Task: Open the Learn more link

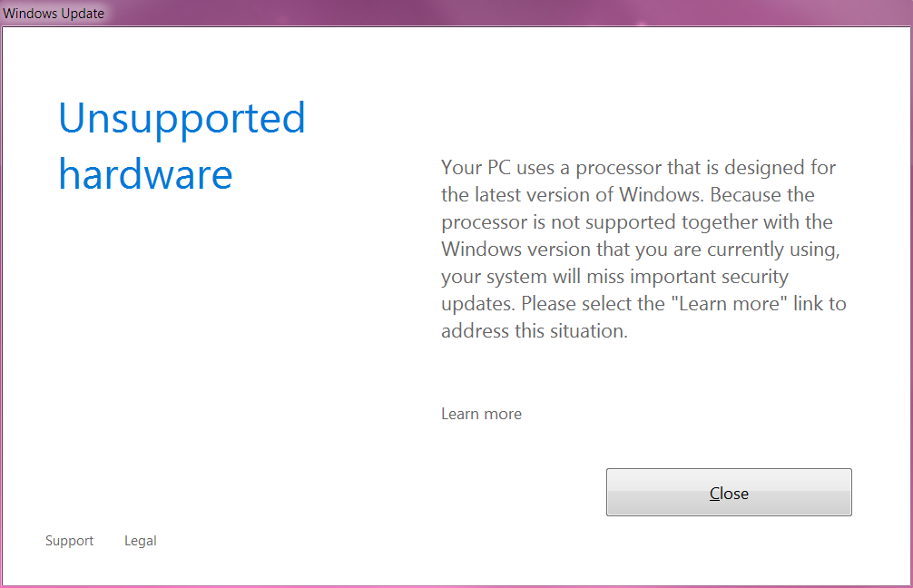Action: [481, 414]
